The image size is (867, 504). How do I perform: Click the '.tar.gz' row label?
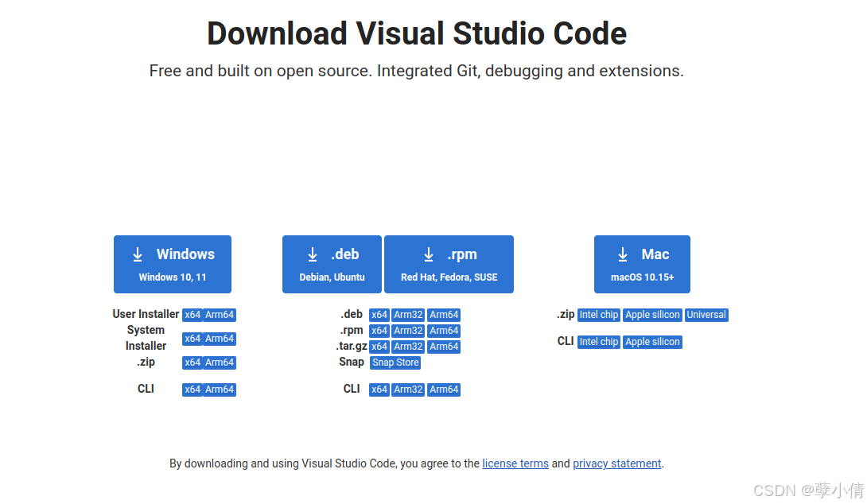pos(352,347)
